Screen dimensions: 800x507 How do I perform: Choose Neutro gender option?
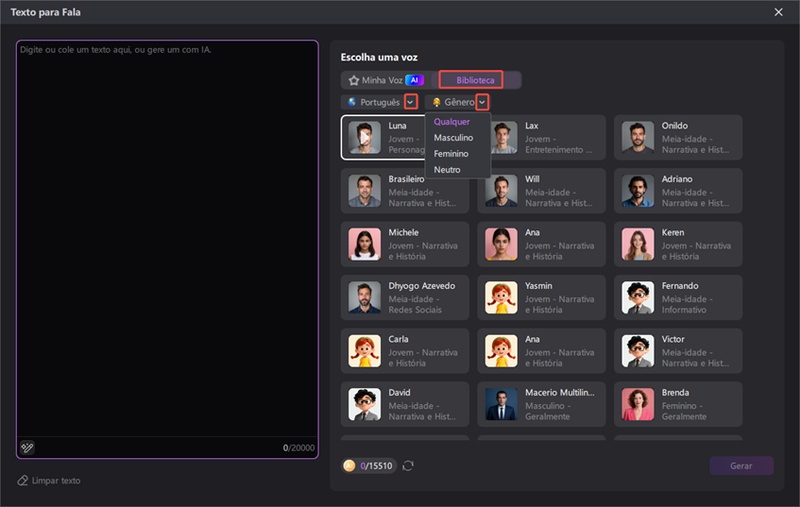tap(447, 170)
